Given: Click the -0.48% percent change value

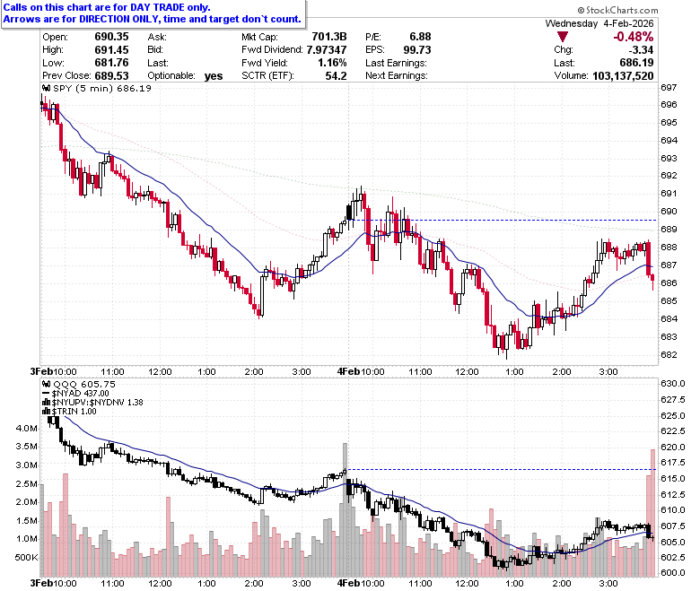Looking at the screenshot, I should point(633,37).
